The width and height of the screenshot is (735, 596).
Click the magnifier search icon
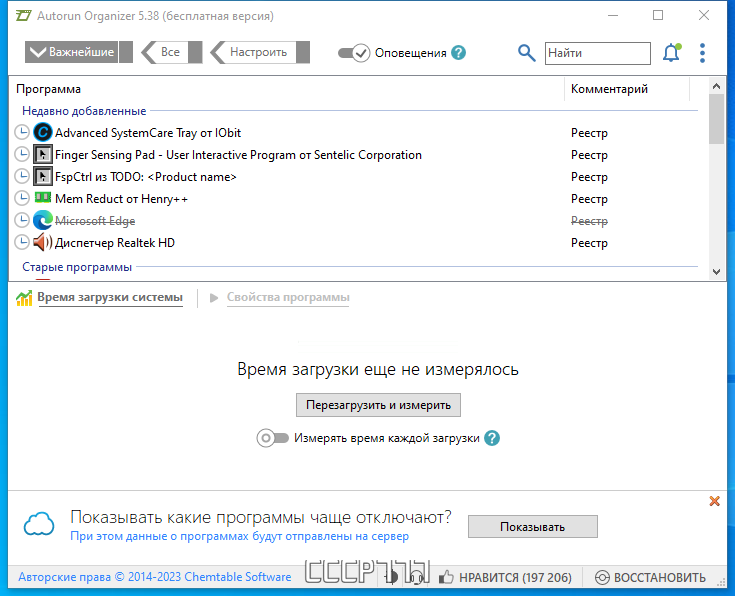pos(526,53)
